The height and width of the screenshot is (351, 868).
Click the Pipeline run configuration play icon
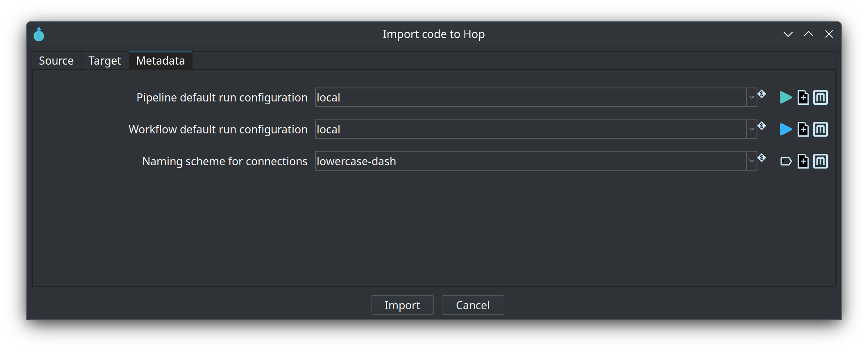[x=786, y=97]
